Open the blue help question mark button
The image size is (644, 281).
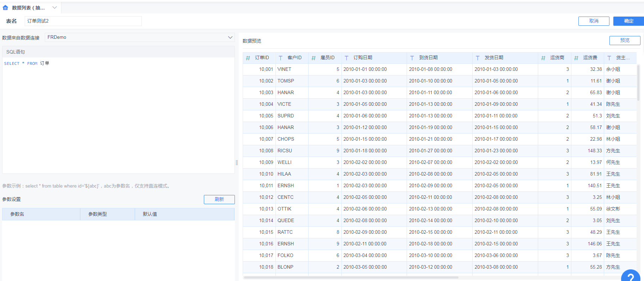tap(631, 276)
